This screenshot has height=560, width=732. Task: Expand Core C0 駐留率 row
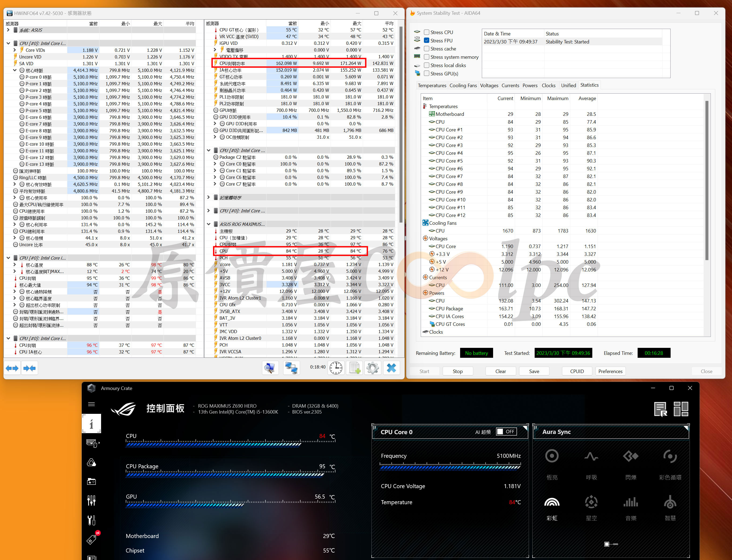[x=215, y=164]
